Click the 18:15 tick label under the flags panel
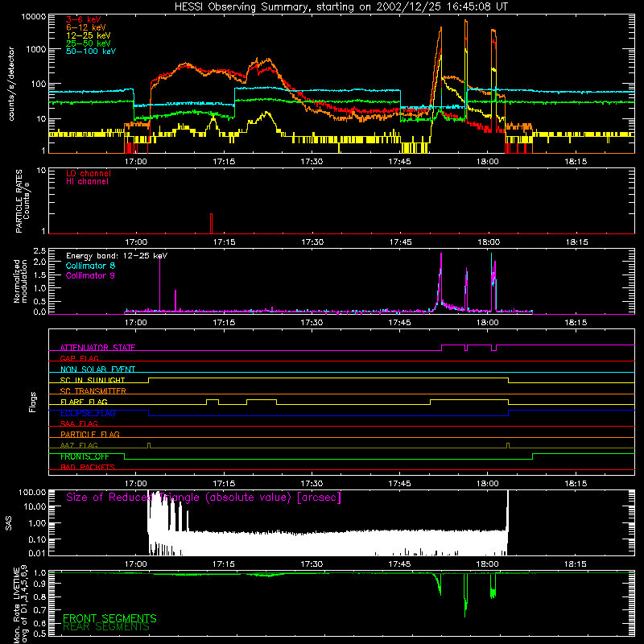Screen dimensions: 644x644 tap(576, 484)
